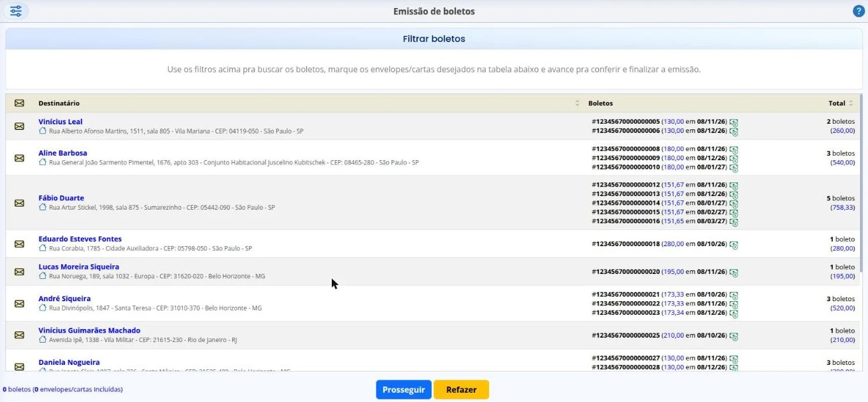The width and height of the screenshot is (868, 402).
Task: Click the Prosseguir button
Action: click(403, 390)
